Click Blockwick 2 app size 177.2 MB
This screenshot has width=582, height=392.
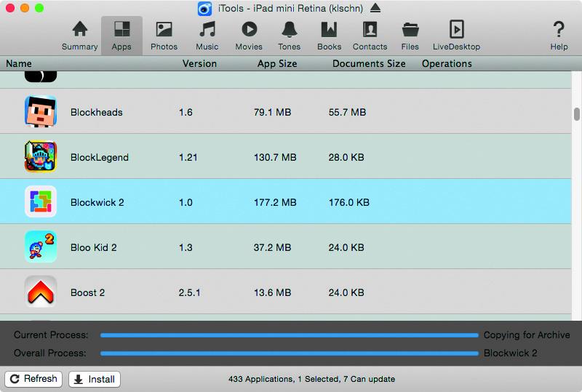coord(275,202)
